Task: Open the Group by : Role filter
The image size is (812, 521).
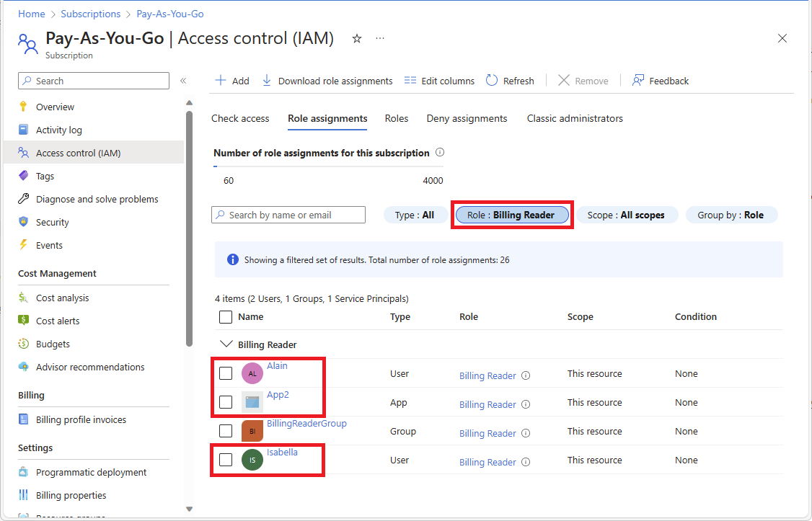Action: (731, 215)
